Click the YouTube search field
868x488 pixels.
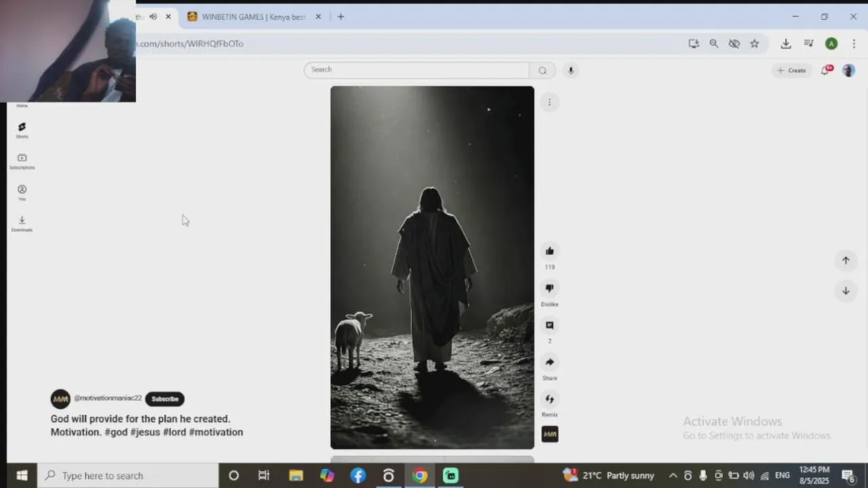pos(416,70)
